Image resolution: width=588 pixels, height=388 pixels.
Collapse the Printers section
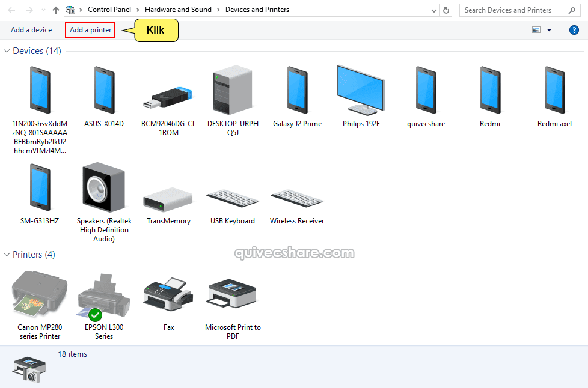tap(6, 254)
